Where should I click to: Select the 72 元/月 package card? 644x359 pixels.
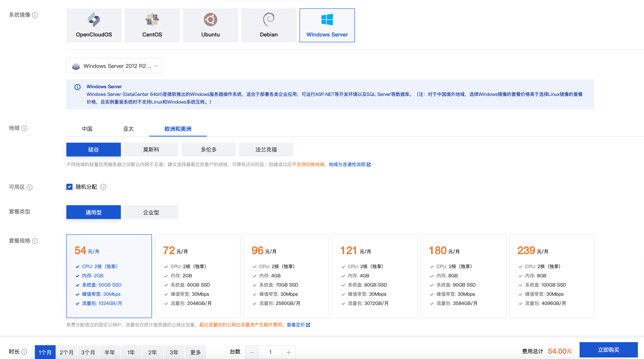tap(198, 276)
